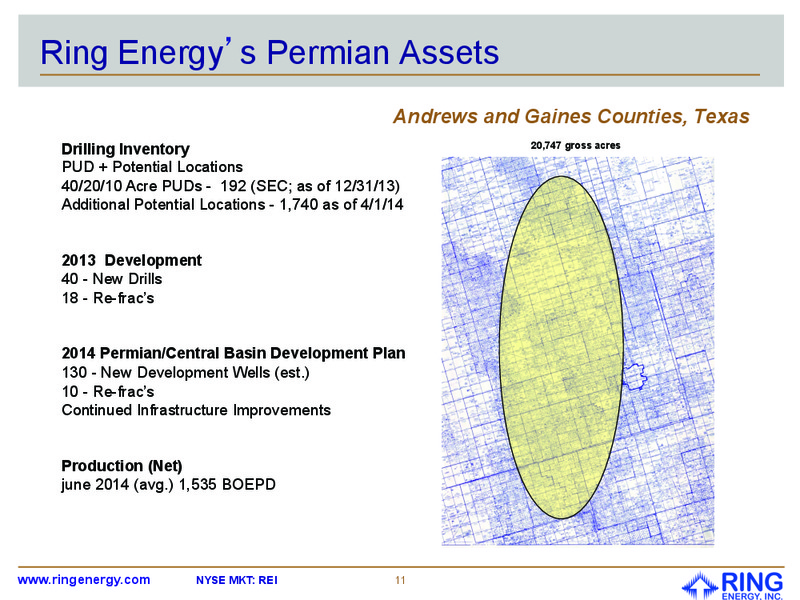Click the yellow ellipse on the acreage map
800x600 pixels.
(x=561, y=347)
